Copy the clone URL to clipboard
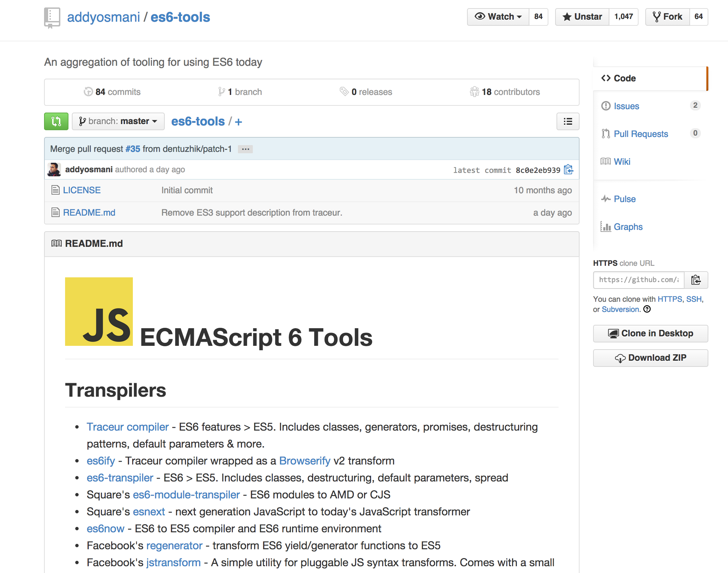Viewport: 728px width, 573px height. coord(696,280)
